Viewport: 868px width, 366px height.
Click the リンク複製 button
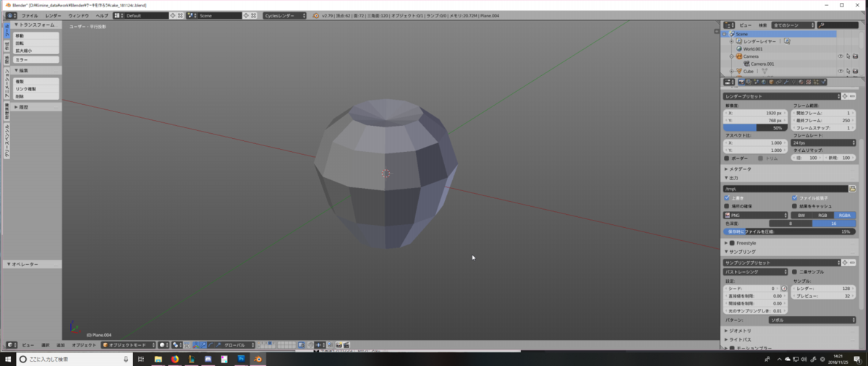point(36,89)
